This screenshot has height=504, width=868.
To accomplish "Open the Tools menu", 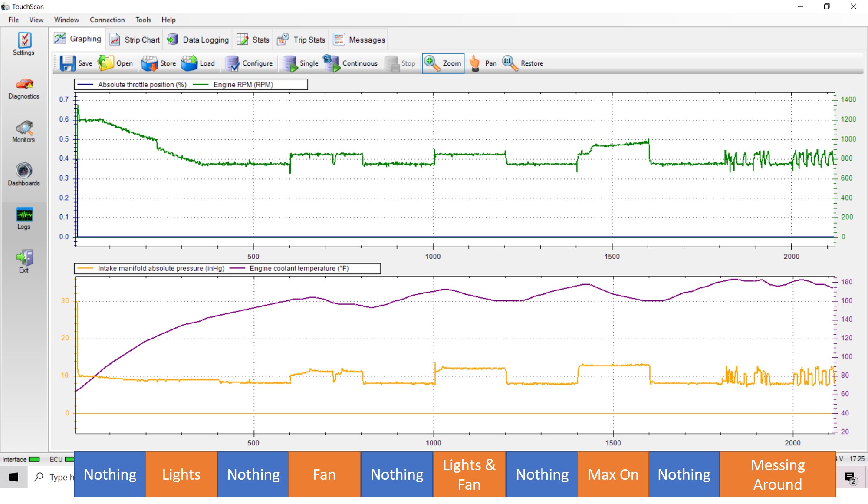I will coord(143,20).
